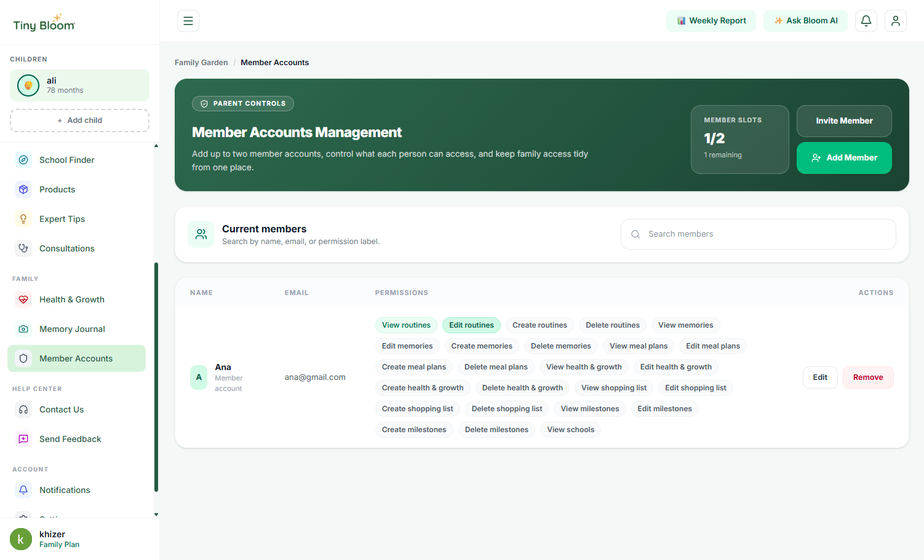Click the Expert Tips lightbulb icon

(x=23, y=219)
